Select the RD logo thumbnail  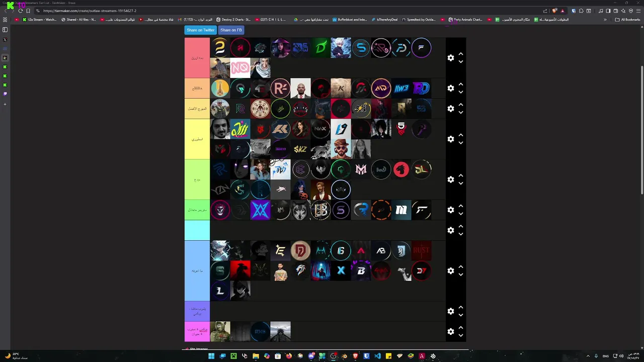(x=421, y=88)
